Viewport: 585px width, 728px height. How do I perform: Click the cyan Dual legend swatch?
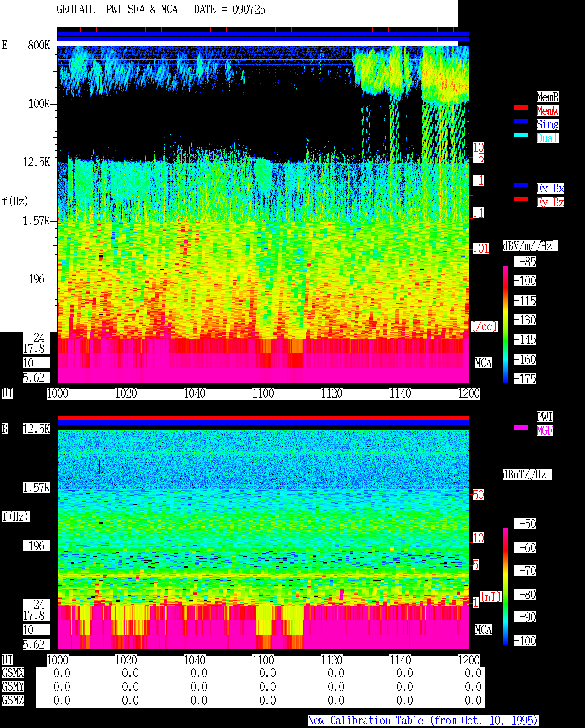point(521,135)
